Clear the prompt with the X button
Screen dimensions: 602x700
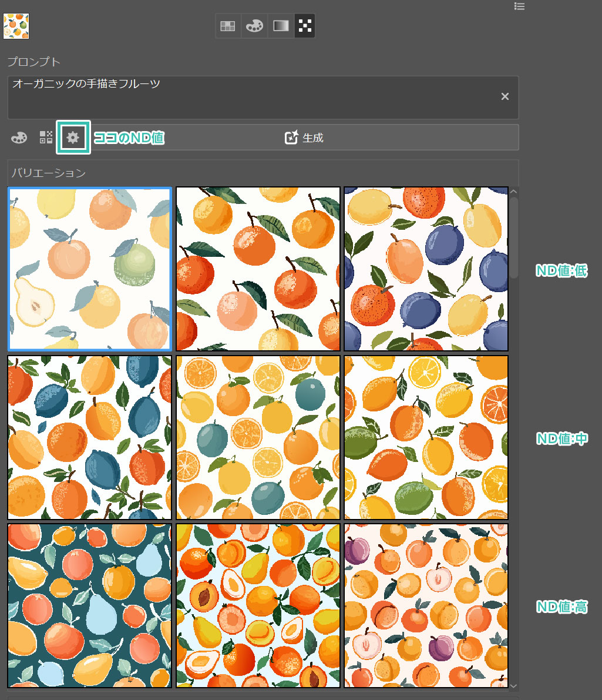tap(505, 97)
